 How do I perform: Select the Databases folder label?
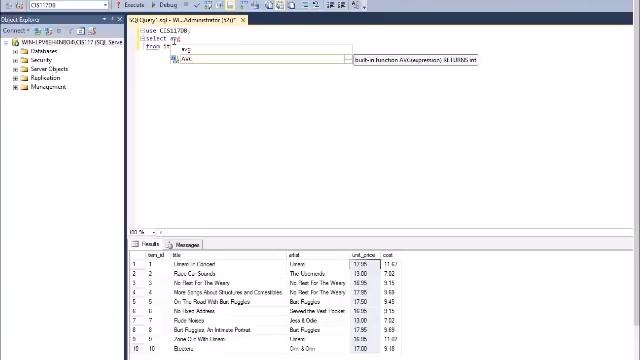click(x=44, y=51)
